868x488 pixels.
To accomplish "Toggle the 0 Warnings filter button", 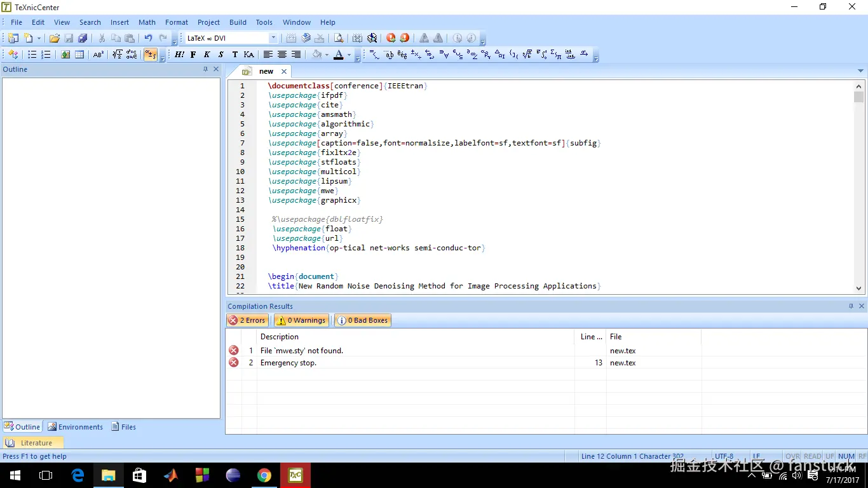I will point(301,320).
